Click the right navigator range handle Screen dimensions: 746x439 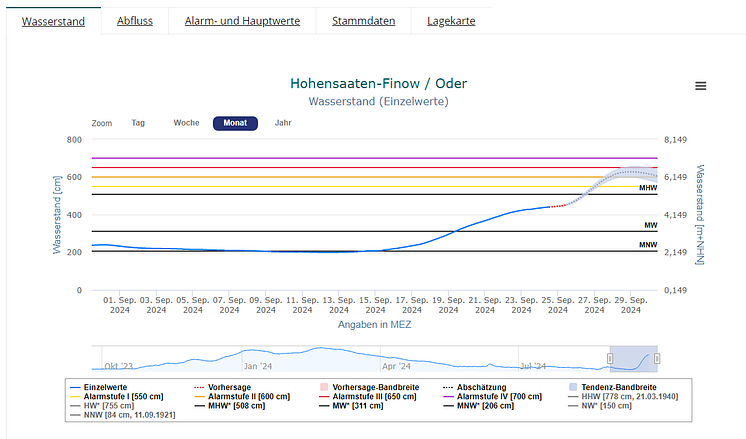(x=657, y=359)
